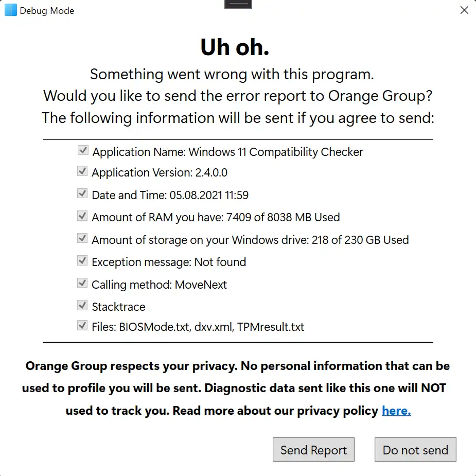476x476 pixels.
Task: Toggle the Application Name checkbox
Action: click(x=83, y=150)
